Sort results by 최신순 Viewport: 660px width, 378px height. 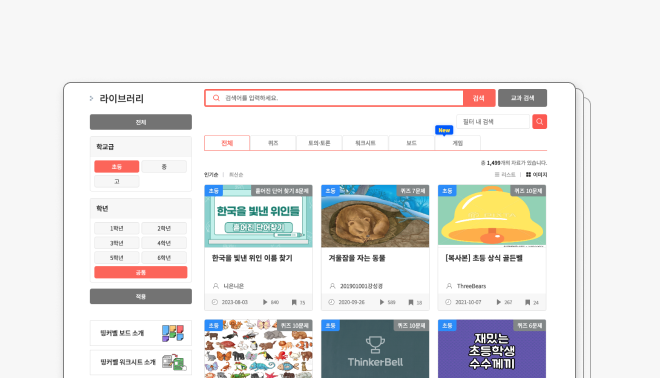tap(236, 175)
